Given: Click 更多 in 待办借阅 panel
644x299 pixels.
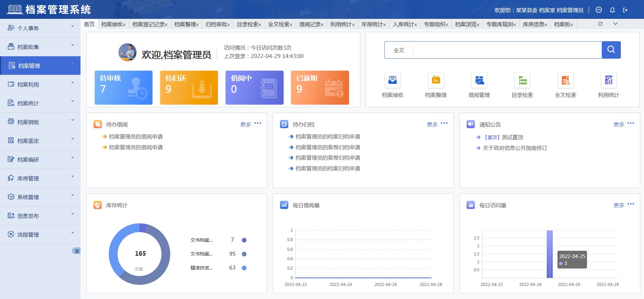Looking at the screenshot, I should coord(246,124).
